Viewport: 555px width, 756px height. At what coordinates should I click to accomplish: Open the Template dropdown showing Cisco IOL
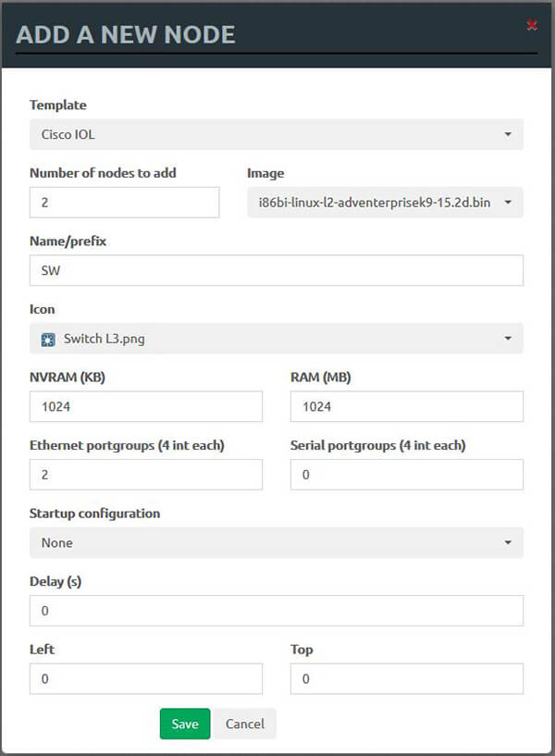pos(276,134)
